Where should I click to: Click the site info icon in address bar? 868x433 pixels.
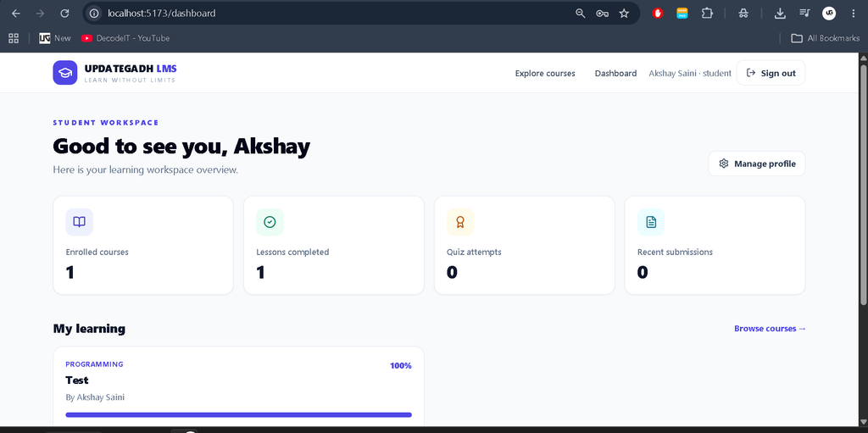click(x=95, y=14)
